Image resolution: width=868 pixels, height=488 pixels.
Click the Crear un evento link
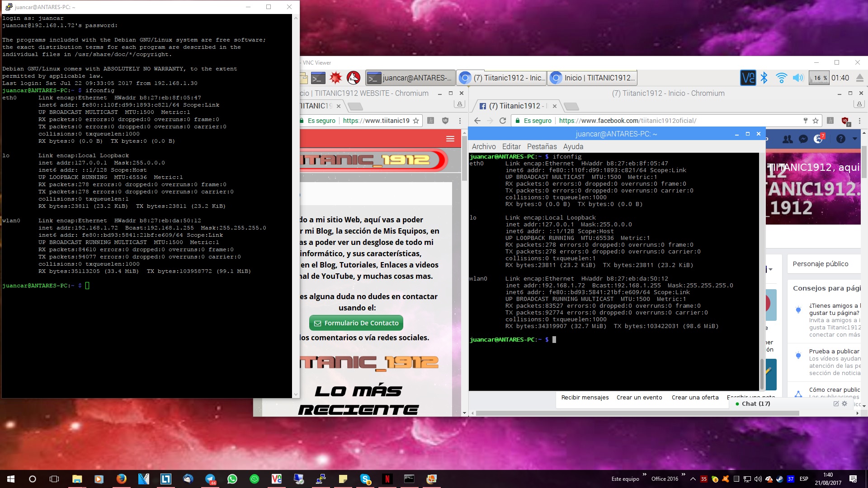tap(639, 398)
